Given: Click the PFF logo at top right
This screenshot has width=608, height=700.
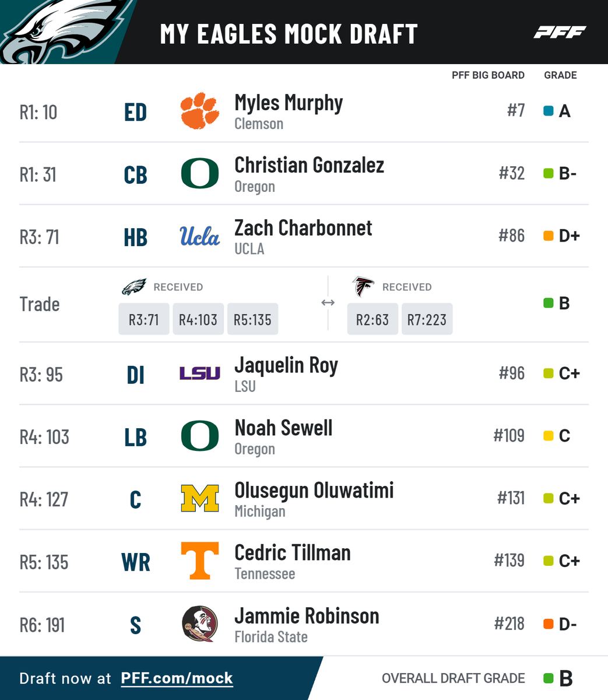Looking at the screenshot, I should point(560,33).
